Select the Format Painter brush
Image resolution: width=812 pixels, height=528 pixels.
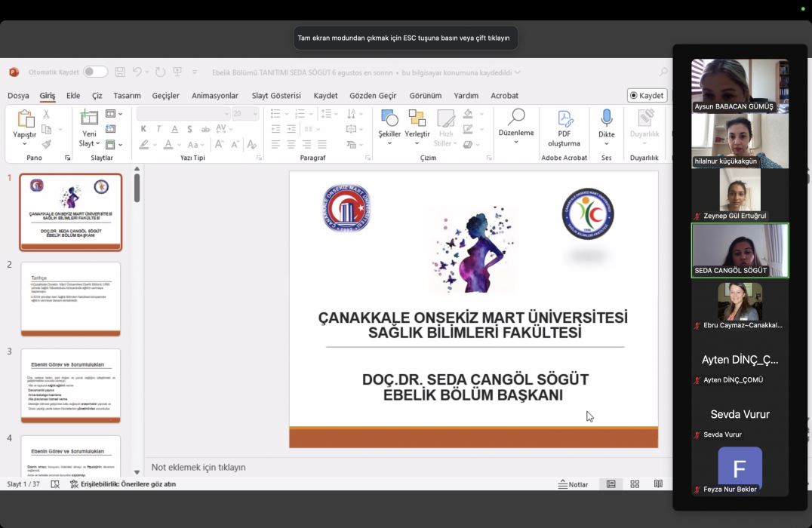click(47, 144)
